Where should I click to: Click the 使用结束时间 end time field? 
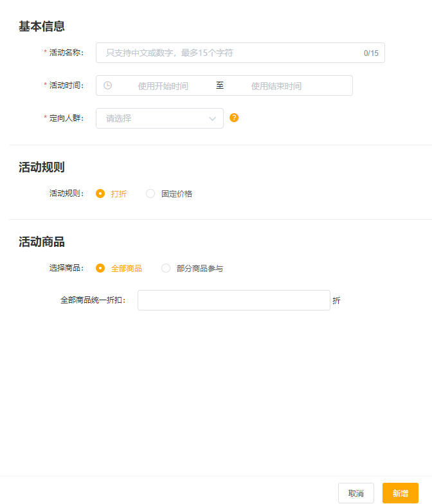[276, 85]
